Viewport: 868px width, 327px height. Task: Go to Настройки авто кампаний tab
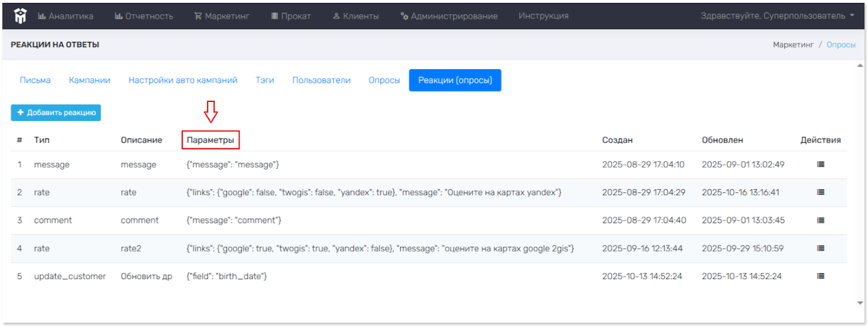tap(183, 80)
